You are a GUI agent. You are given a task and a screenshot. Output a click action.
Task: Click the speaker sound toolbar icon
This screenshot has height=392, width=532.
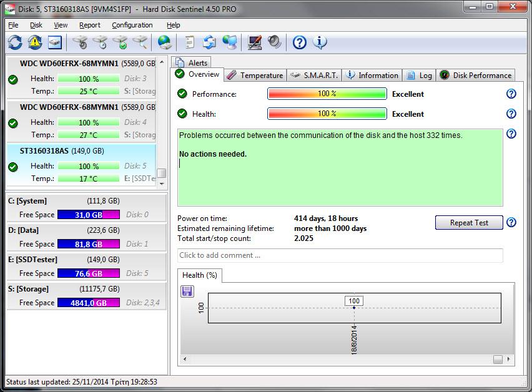(274, 42)
